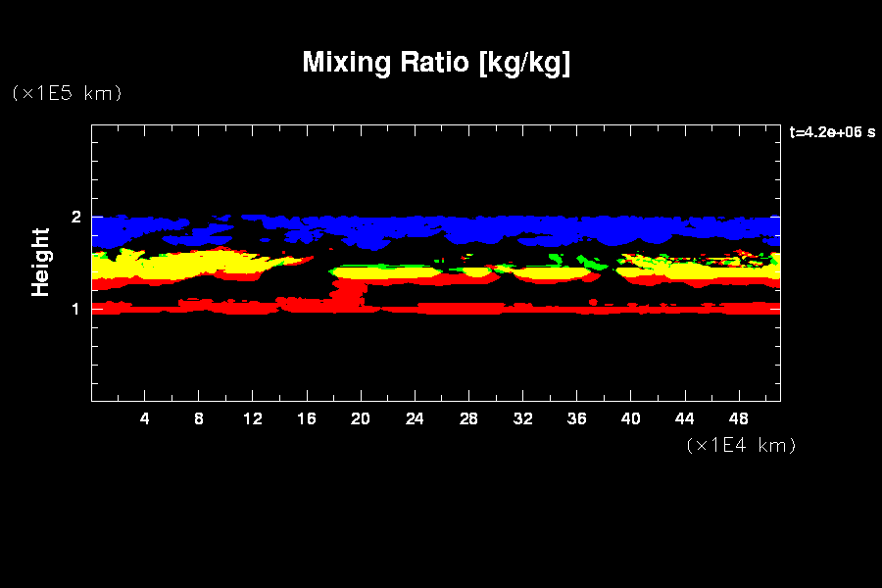The height and width of the screenshot is (588, 882).
Task: Click the Height y-axis label
Action: 40,262
